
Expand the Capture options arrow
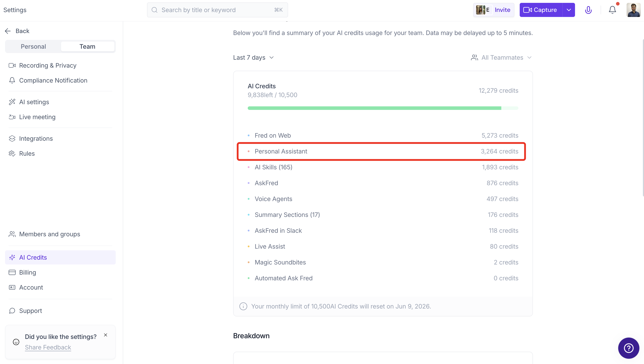[569, 10]
